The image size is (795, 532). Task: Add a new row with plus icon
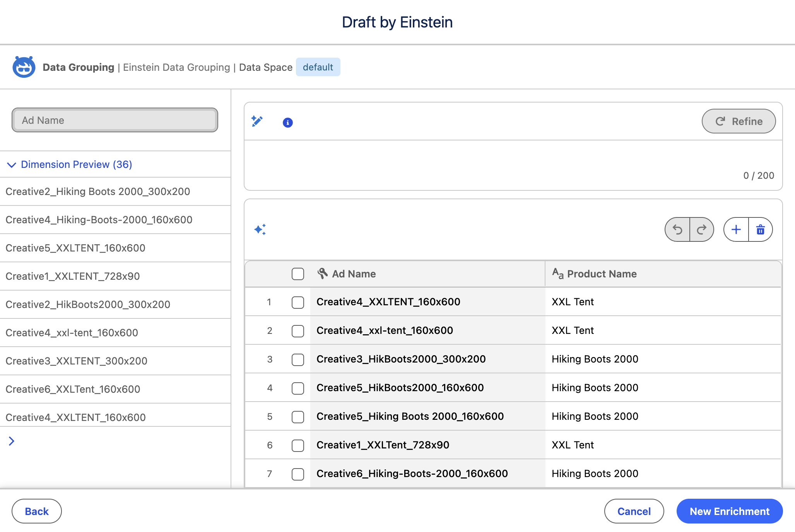[x=736, y=229]
